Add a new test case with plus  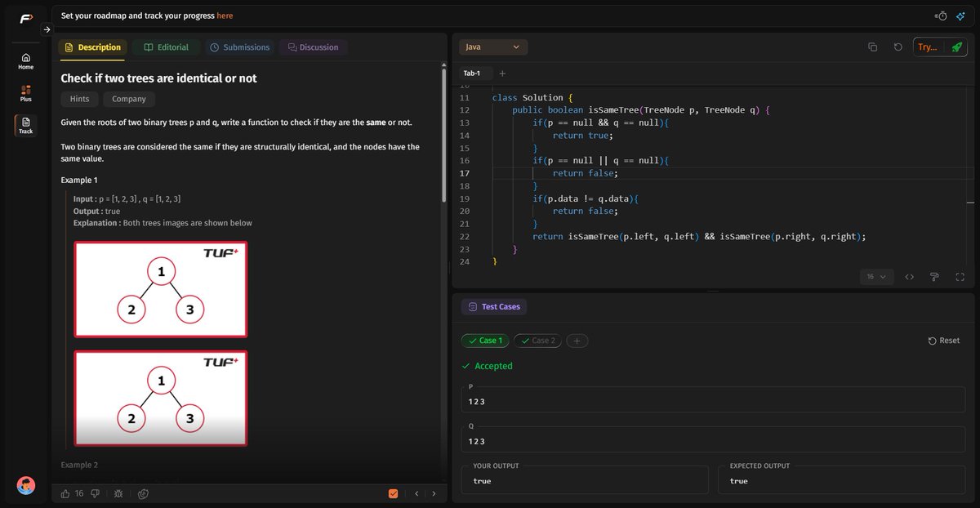(x=577, y=341)
